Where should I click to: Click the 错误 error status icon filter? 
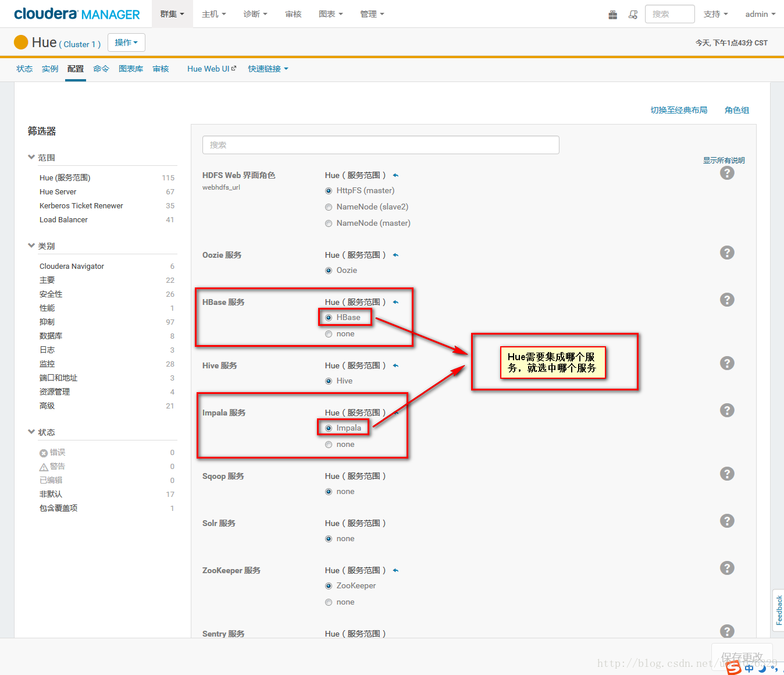pos(44,453)
